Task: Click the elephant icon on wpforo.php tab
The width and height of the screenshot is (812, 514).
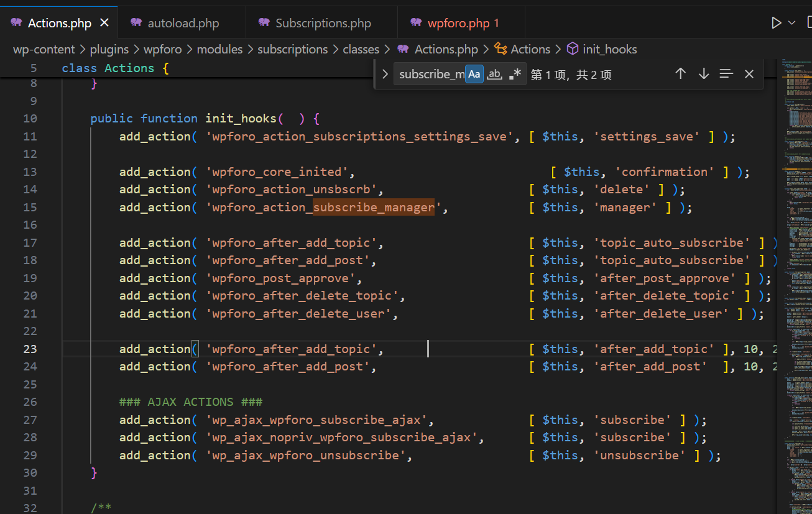Action: [x=416, y=23]
